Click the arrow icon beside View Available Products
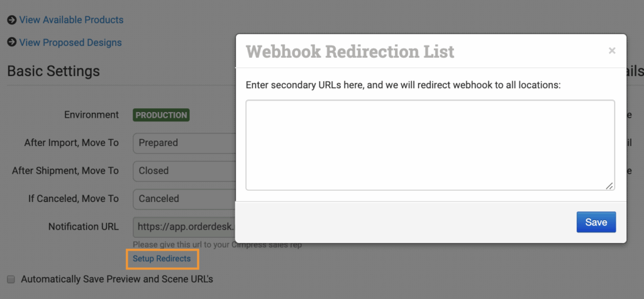The height and width of the screenshot is (299, 644). click(x=11, y=20)
